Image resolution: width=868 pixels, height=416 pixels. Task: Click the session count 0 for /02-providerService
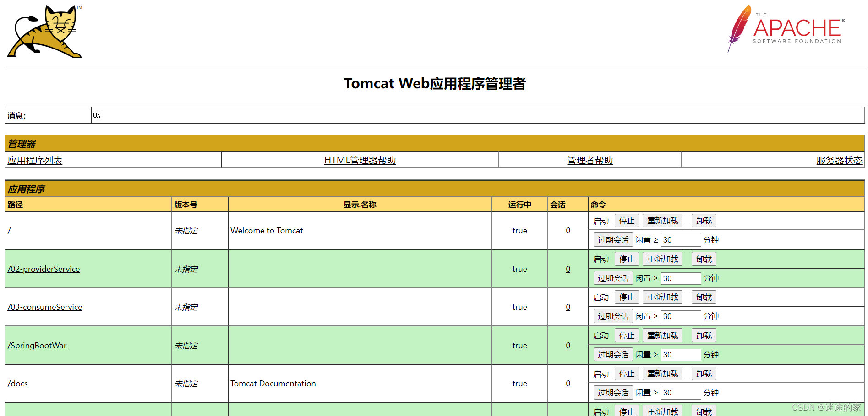tap(568, 269)
